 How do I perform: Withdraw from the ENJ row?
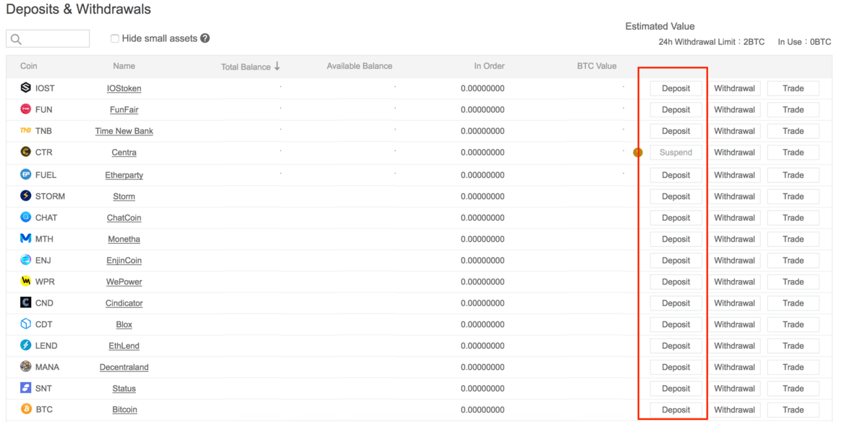coord(735,261)
